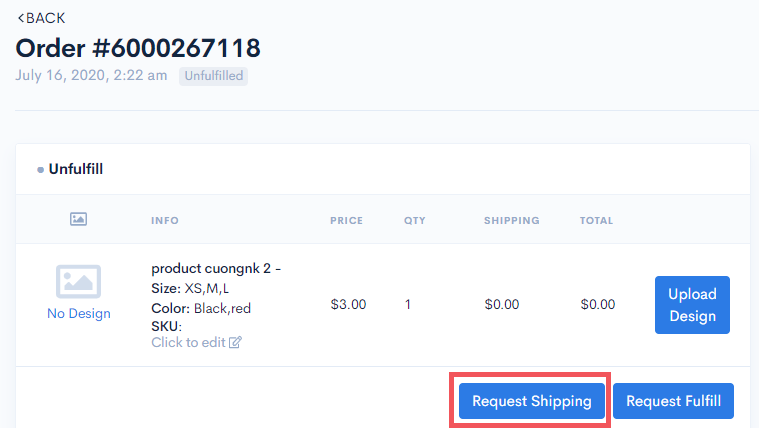
Task: Click the QTY column header
Action: click(x=414, y=220)
